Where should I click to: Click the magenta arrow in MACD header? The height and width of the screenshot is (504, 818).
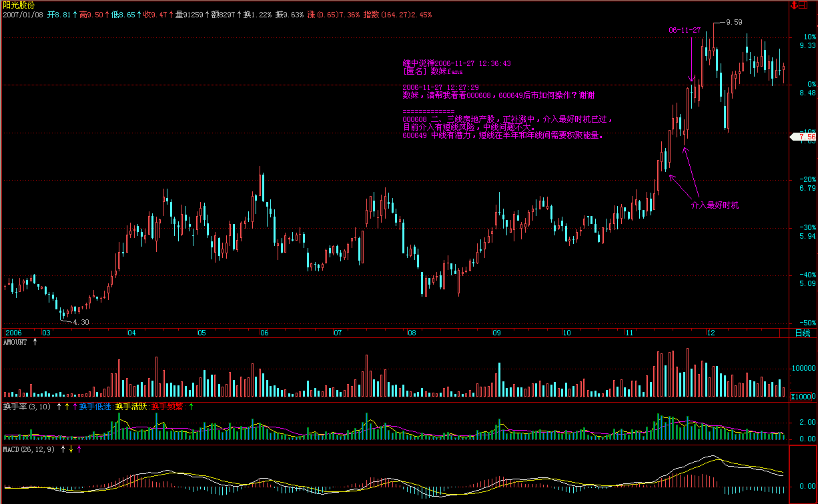click(x=79, y=449)
